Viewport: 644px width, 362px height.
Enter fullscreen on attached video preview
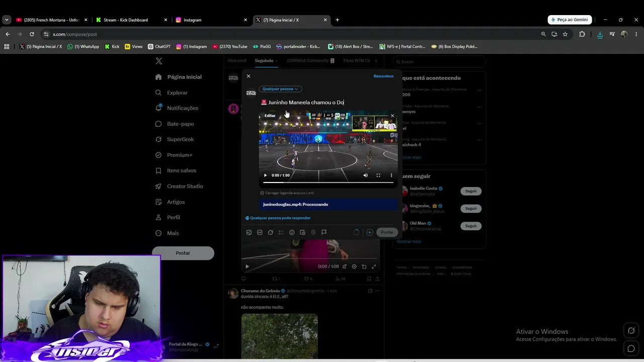(x=378, y=175)
